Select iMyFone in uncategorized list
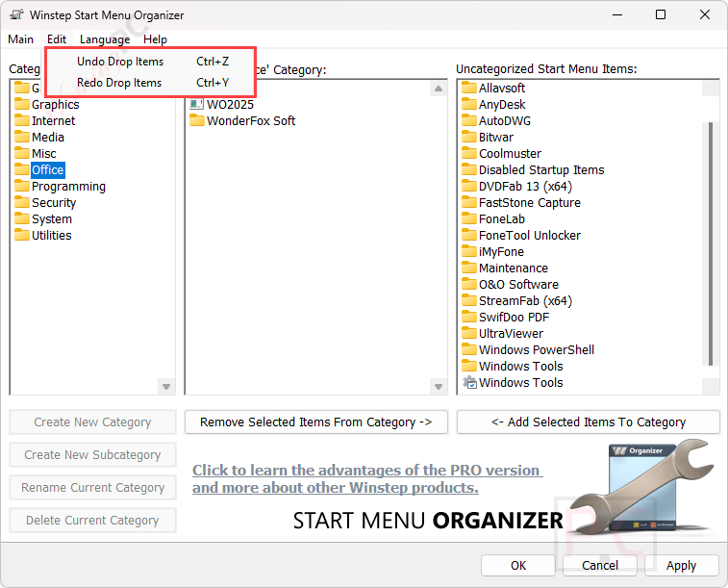Screen dimensions: 728x588 tap(501, 252)
